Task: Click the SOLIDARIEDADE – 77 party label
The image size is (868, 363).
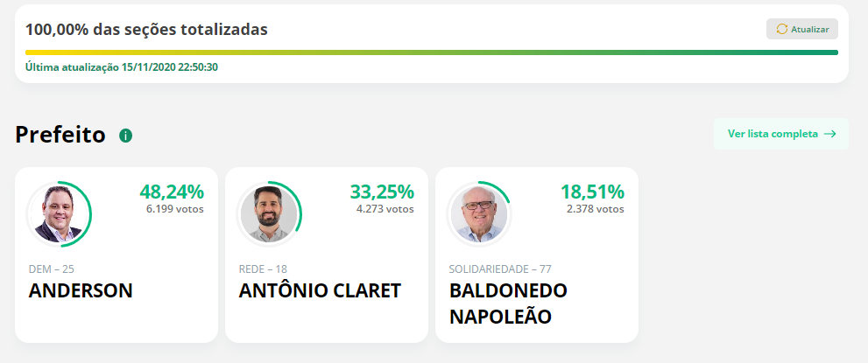Action: click(500, 269)
